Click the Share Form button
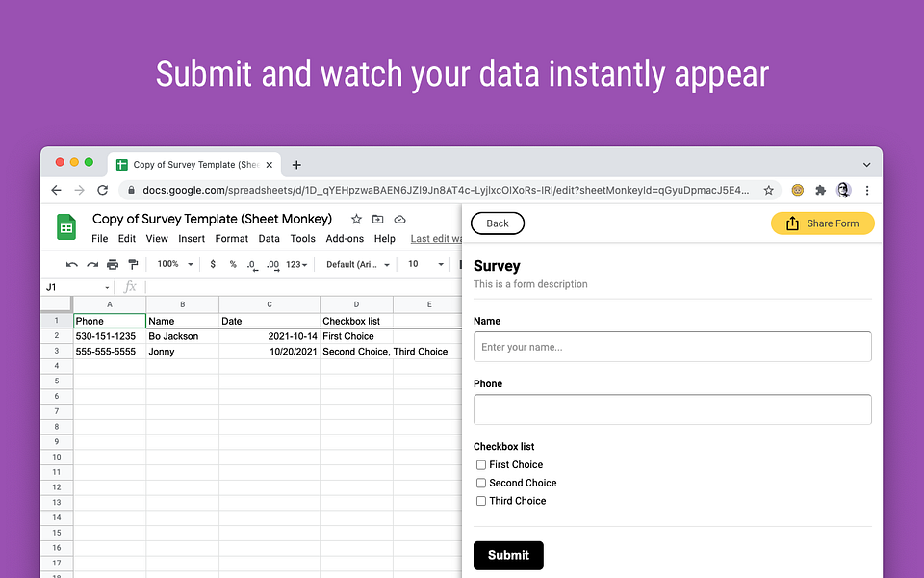Screen dimensions: 924x578 (823, 223)
